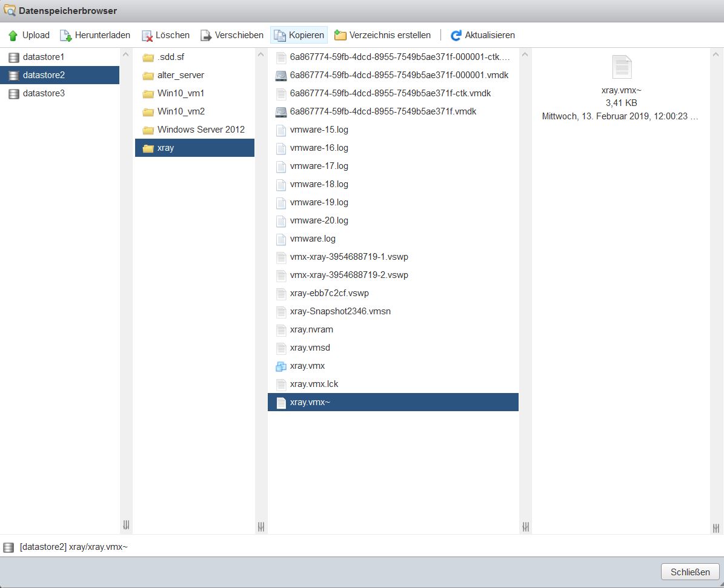724x588 pixels.
Task: Select the 6a867774 base vmdk disk file
Action: click(x=383, y=111)
